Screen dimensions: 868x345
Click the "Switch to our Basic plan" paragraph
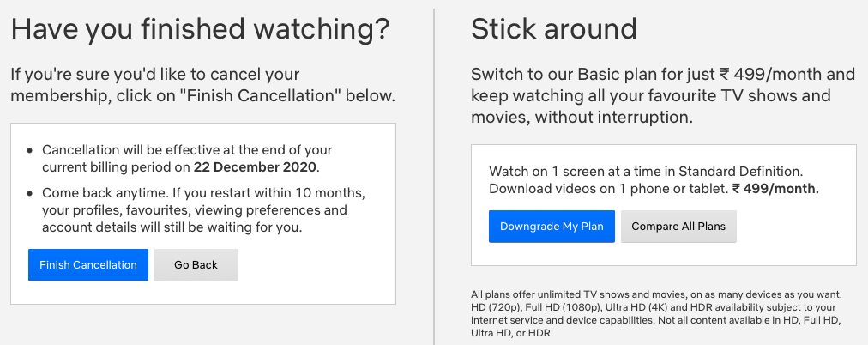pos(663,95)
